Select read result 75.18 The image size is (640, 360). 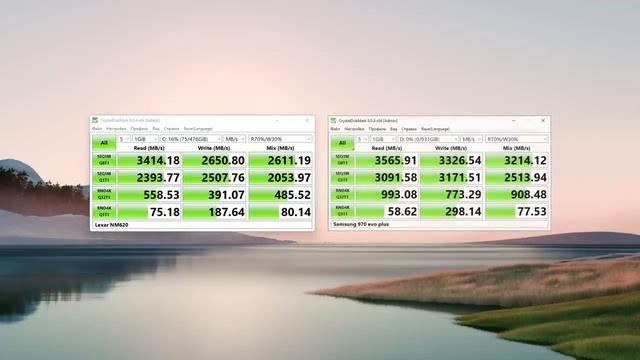point(149,211)
